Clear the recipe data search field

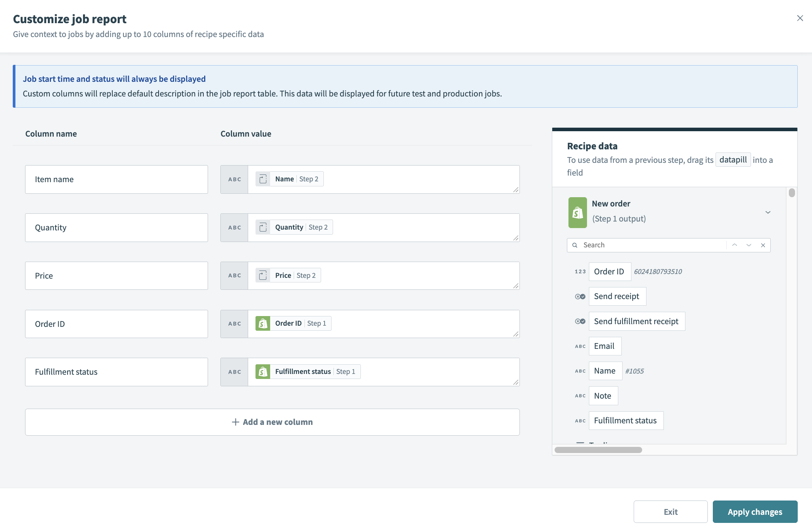click(x=763, y=245)
